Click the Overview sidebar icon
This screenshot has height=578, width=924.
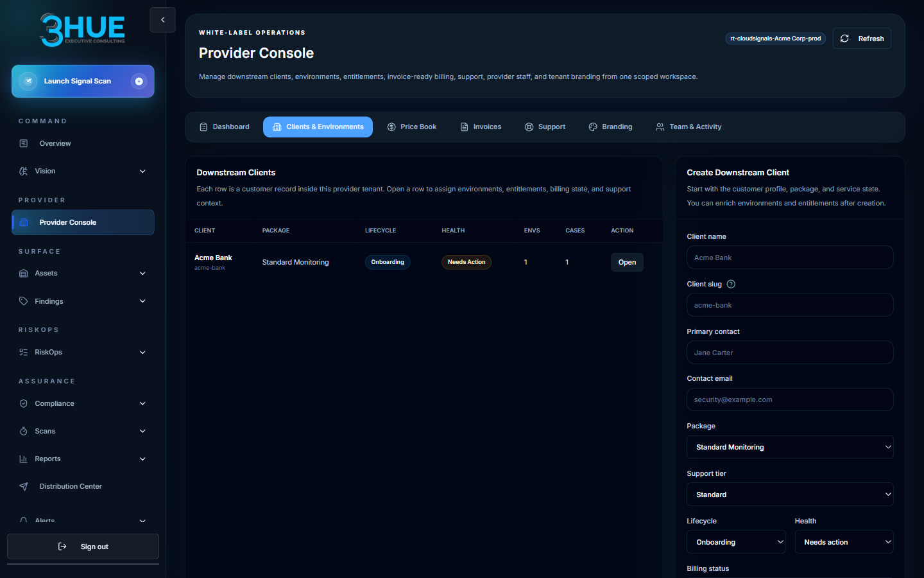coord(24,144)
